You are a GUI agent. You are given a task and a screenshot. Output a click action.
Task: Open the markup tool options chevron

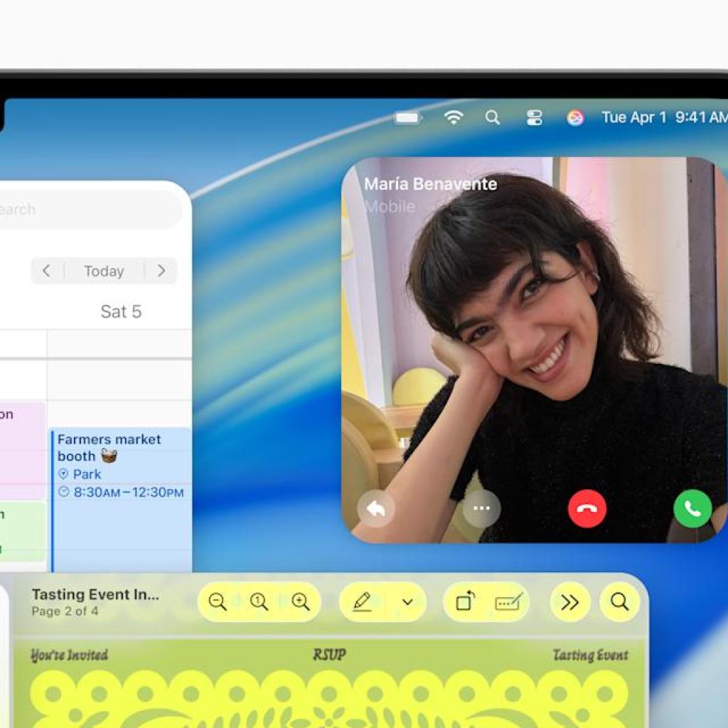407,601
